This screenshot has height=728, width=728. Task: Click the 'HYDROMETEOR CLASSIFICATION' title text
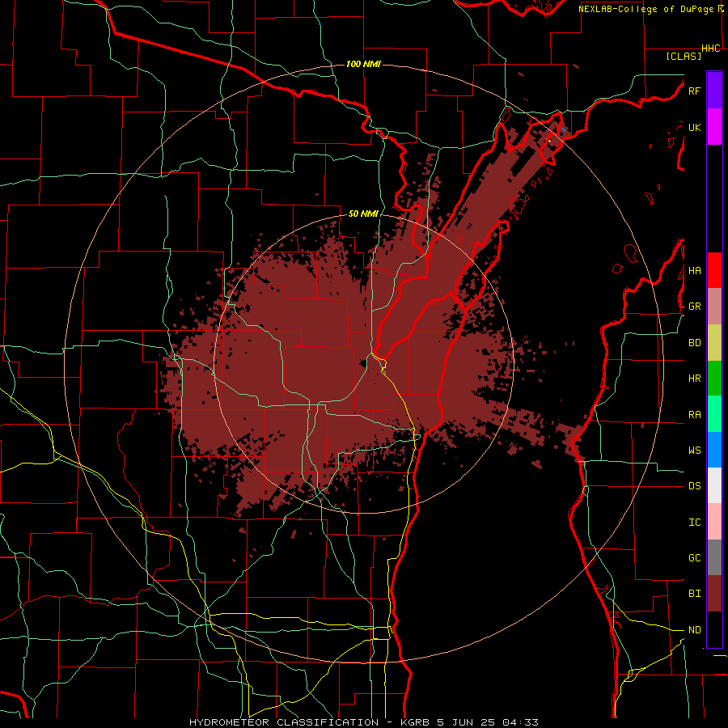(x=284, y=722)
